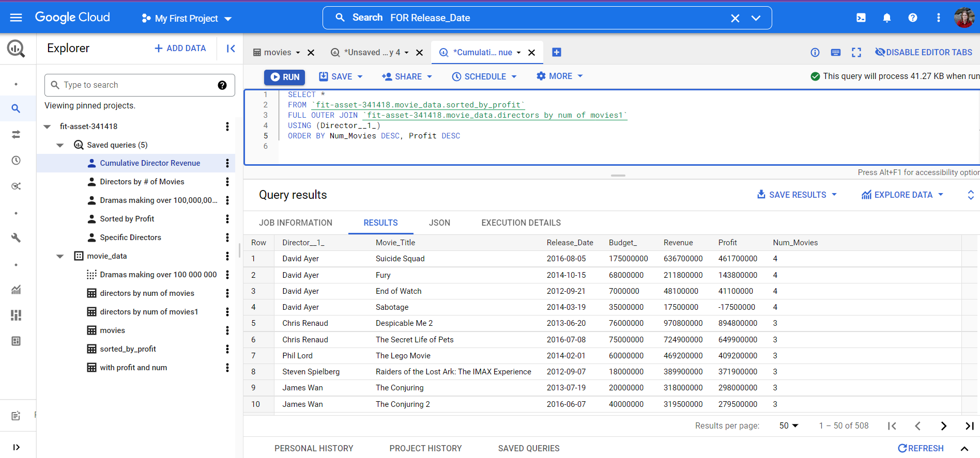Go to next results page

(x=943, y=426)
